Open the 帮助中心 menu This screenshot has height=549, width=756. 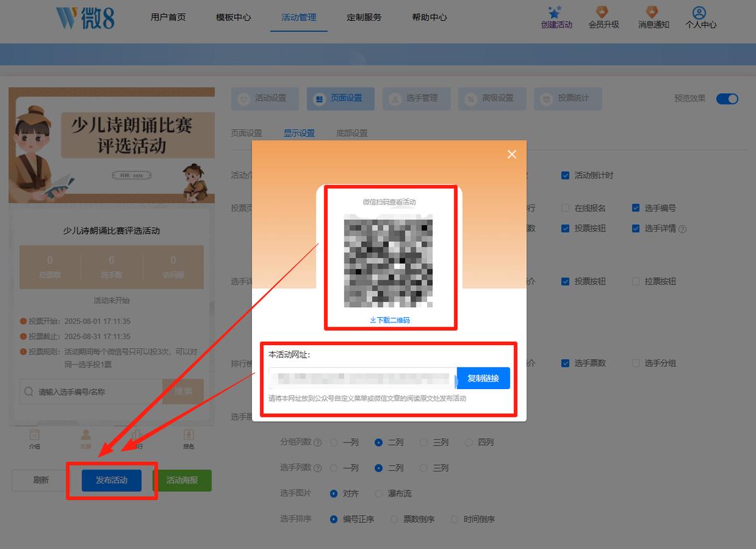[x=430, y=18]
